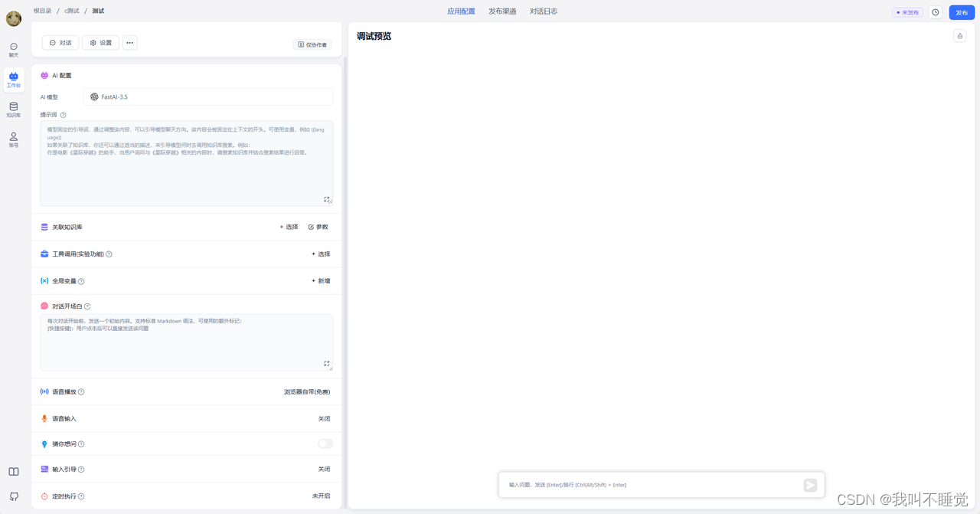Click 新增 to add global variable
Screen dimensions: 980x514
point(321,281)
